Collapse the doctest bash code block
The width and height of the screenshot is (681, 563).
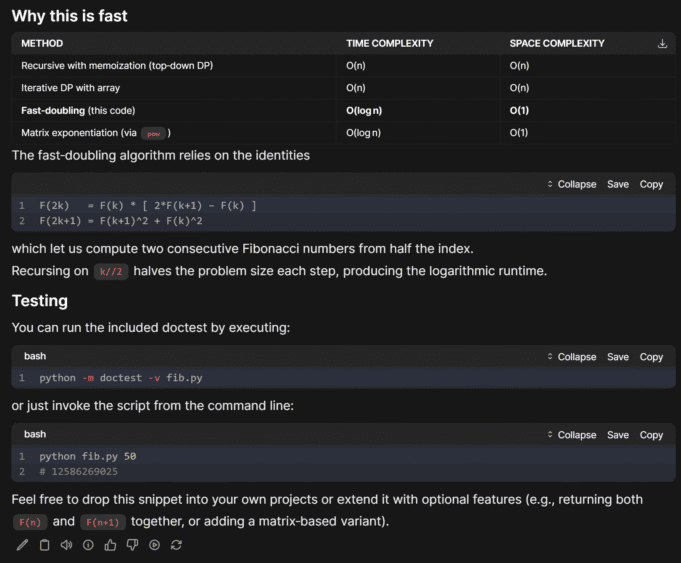coord(571,357)
